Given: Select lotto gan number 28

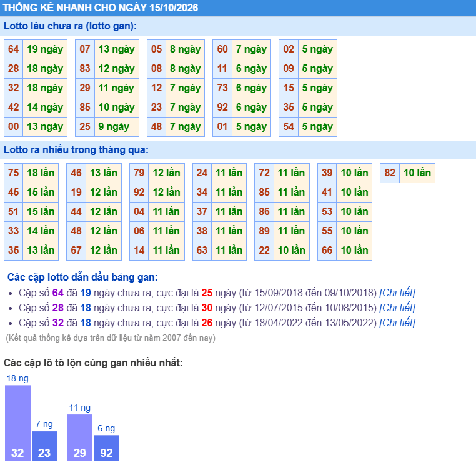Looking at the screenshot, I should [13, 69].
